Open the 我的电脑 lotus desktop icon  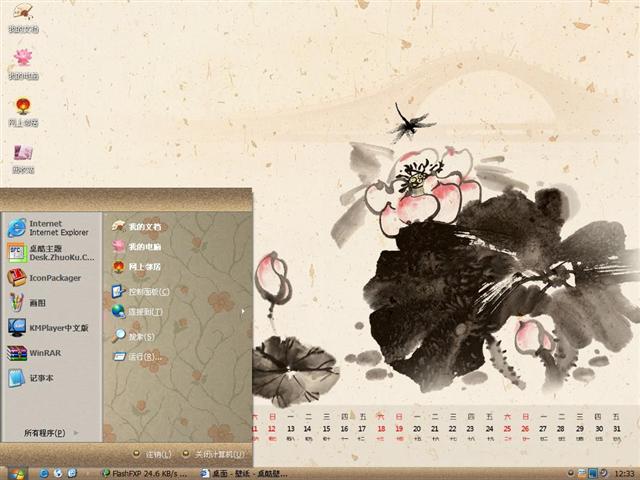pos(23,64)
